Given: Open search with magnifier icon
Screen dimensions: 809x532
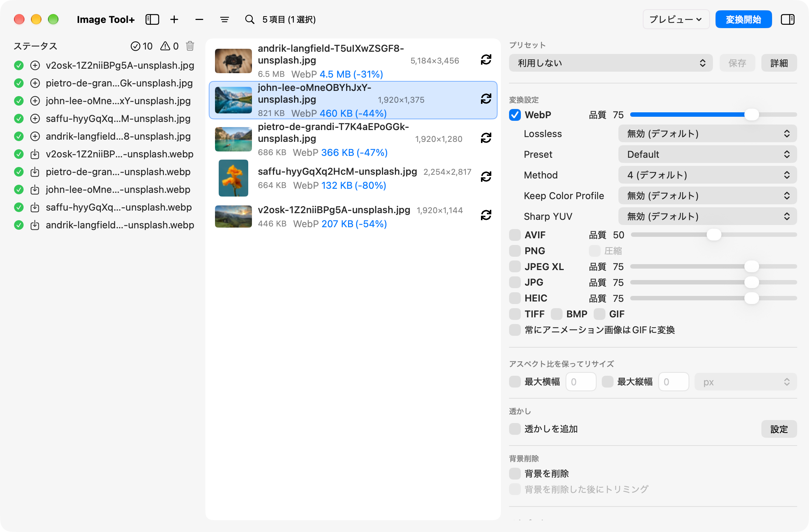Looking at the screenshot, I should (250, 20).
